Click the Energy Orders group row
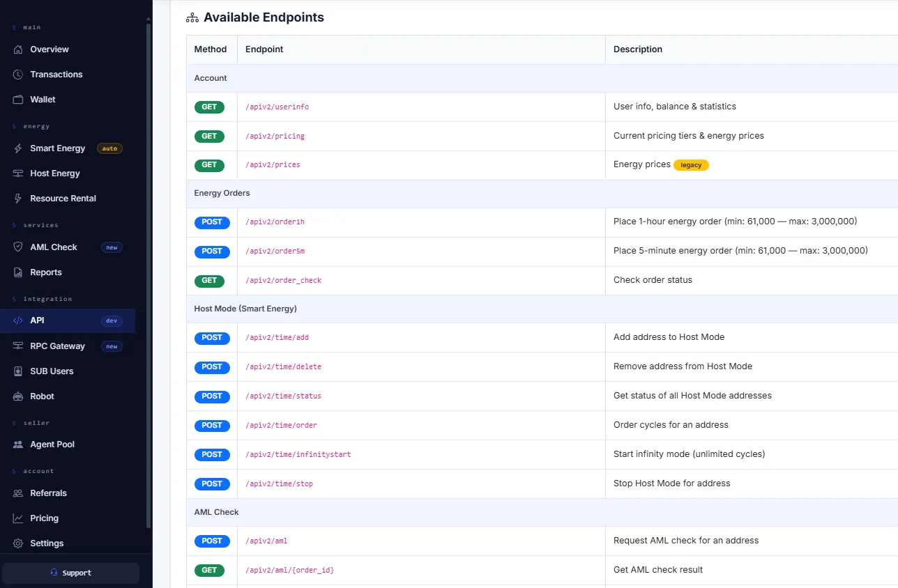 tap(542, 194)
